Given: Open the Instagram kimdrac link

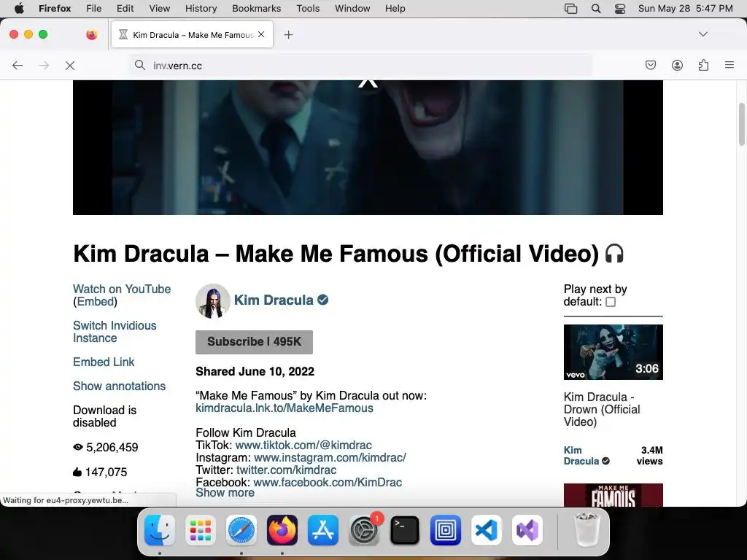Looking at the screenshot, I should (x=330, y=458).
